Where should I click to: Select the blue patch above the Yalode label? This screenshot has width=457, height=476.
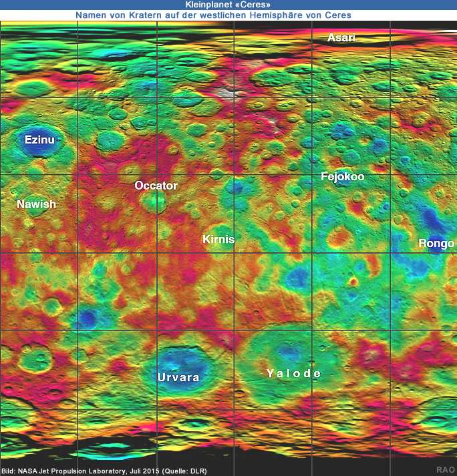pyautogui.click(x=290, y=353)
